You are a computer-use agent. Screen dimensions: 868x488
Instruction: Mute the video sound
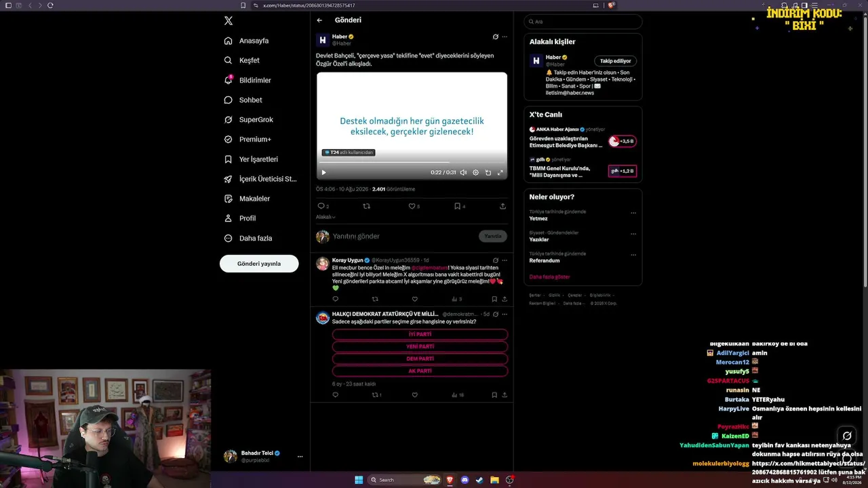pyautogui.click(x=463, y=173)
